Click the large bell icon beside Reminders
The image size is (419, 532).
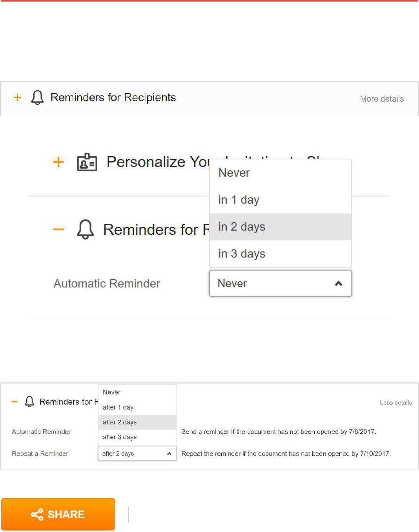click(x=85, y=229)
